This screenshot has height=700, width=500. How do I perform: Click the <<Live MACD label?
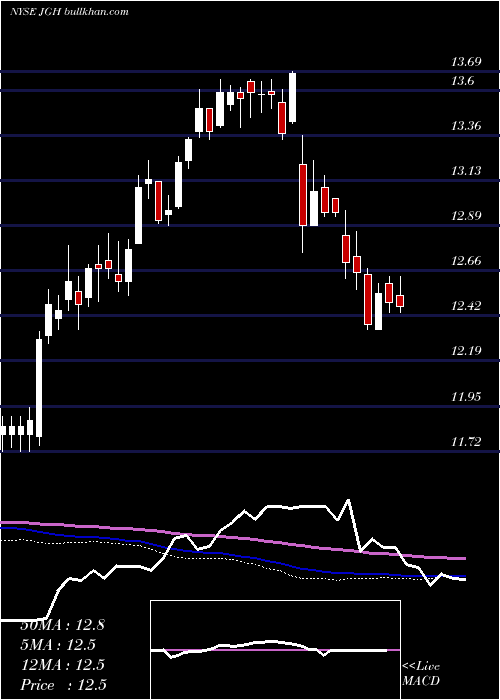[x=421, y=673]
